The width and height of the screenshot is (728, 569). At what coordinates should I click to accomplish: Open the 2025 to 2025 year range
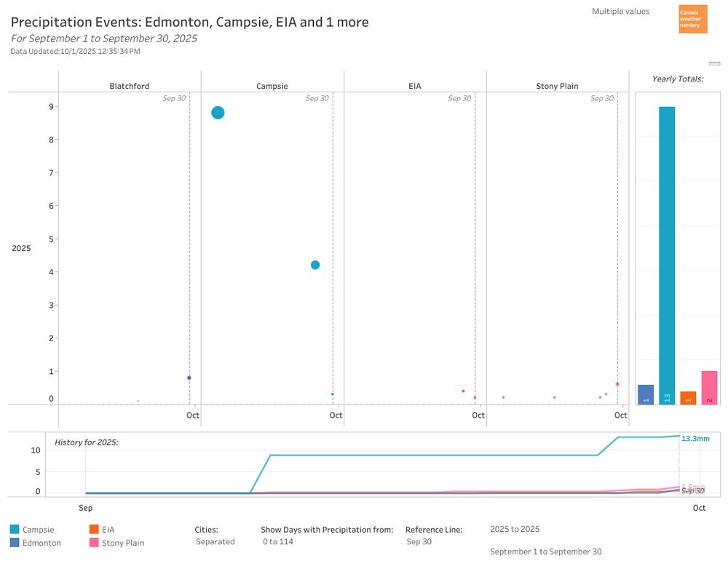(515, 529)
